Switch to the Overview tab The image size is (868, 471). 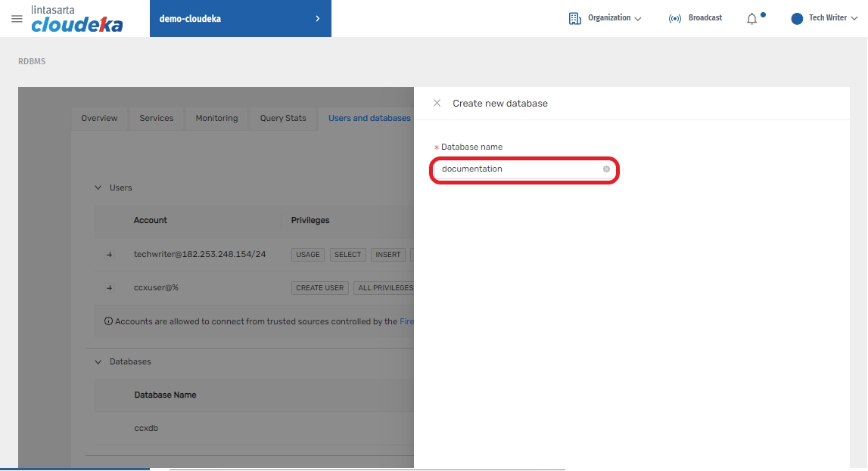(99, 119)
